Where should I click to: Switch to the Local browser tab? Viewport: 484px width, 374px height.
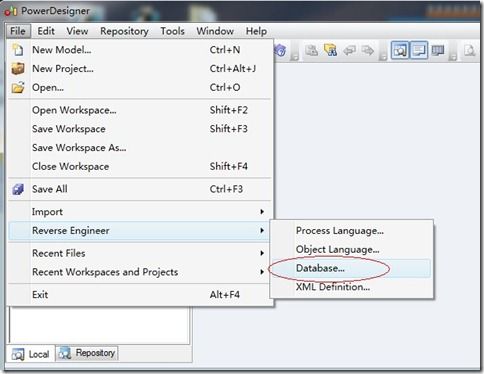pos(31,354)
